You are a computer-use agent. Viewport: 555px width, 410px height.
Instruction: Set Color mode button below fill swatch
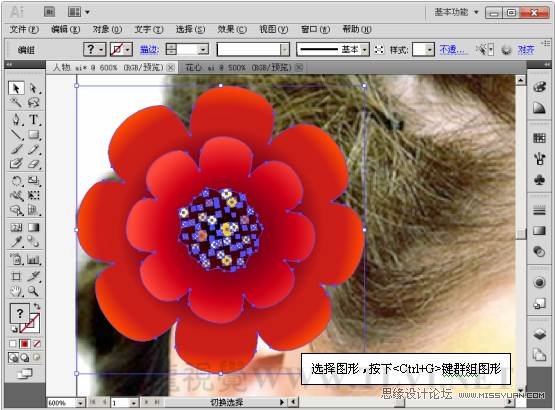coord(13,344)
